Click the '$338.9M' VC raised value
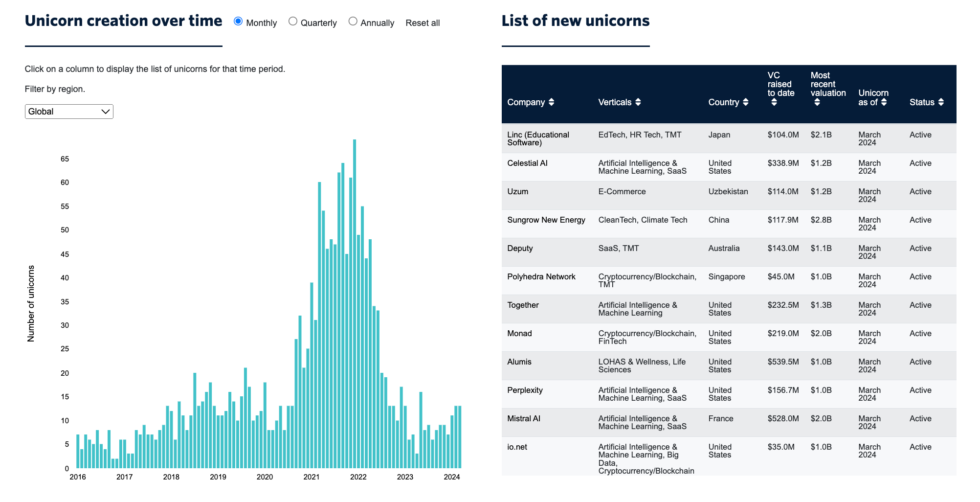The height and width of the screenshot is (502, 980). coord(783,163)
